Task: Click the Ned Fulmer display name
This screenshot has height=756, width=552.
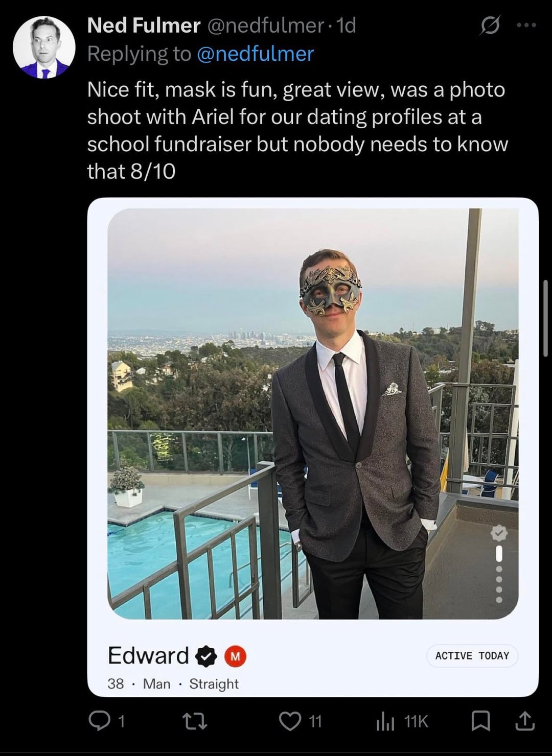Action: click(144, 26)
